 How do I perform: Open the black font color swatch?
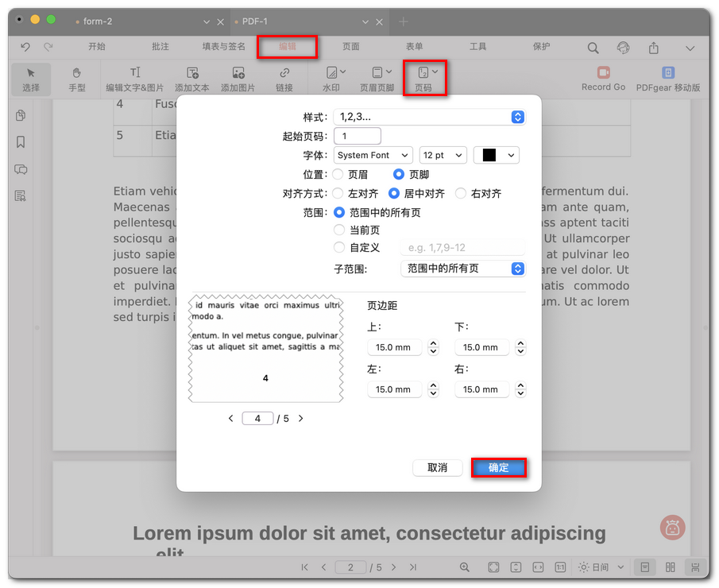(x=496, y=155)
